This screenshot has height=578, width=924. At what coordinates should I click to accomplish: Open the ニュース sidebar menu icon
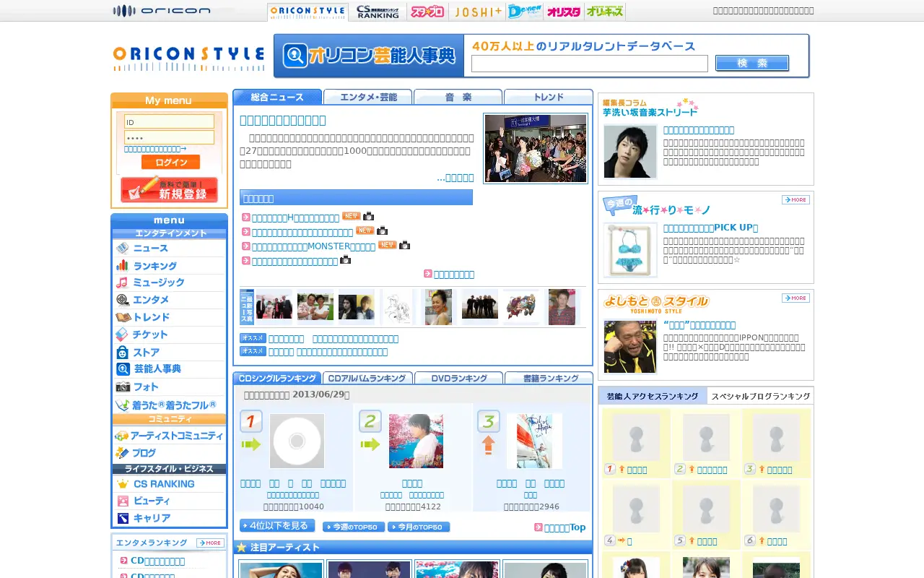click(122, 248)
